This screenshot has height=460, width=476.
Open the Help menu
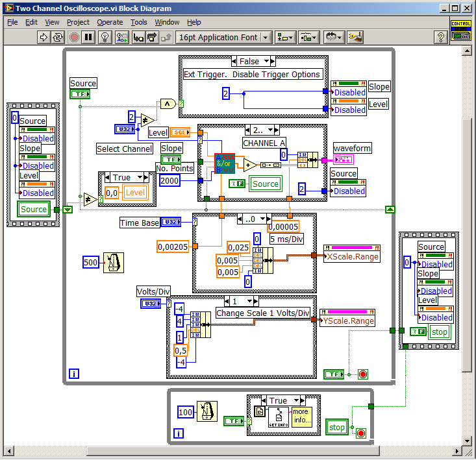(194, 22)
